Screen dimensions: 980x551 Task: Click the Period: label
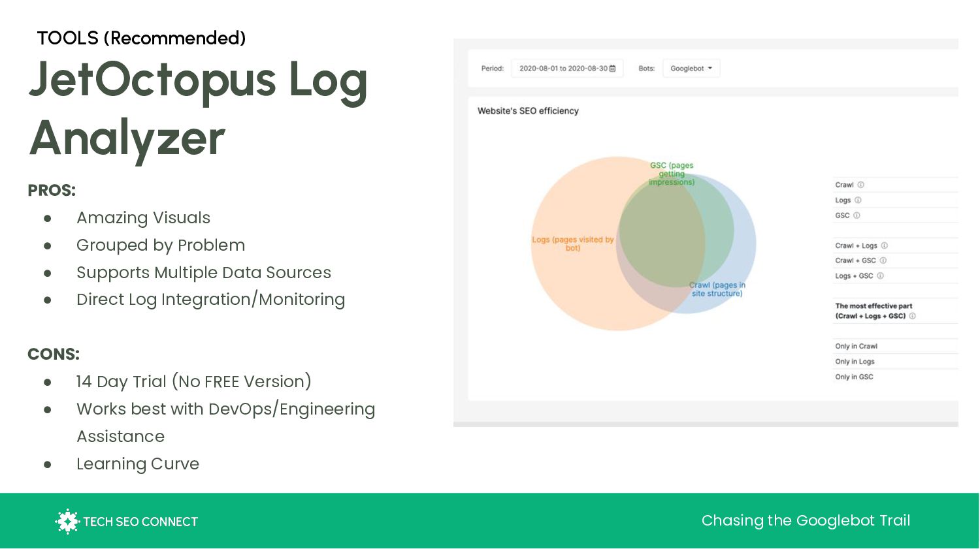[493, 69]
